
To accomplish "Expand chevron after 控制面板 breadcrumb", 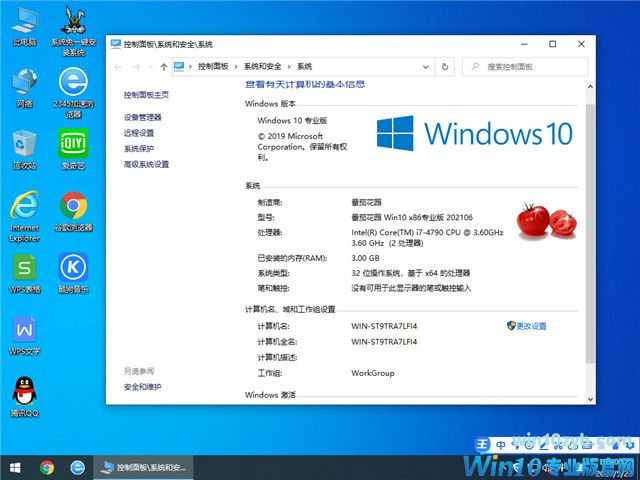I will click(236, 67).
